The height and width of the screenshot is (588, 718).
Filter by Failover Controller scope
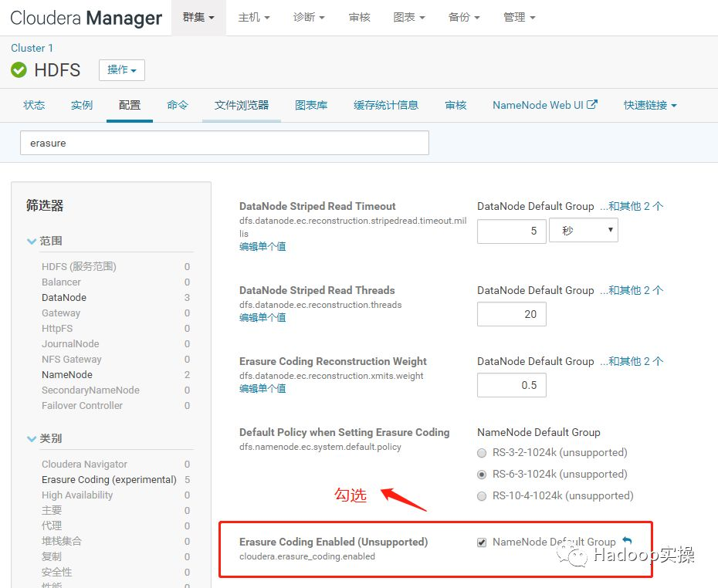click(82, 405)
